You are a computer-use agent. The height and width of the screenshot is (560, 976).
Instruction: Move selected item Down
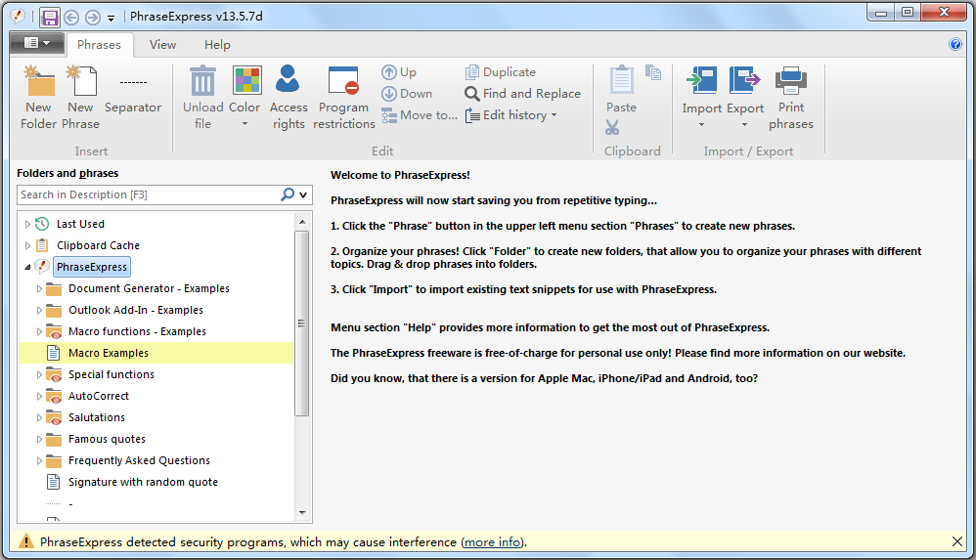click(x=407, y=94)
